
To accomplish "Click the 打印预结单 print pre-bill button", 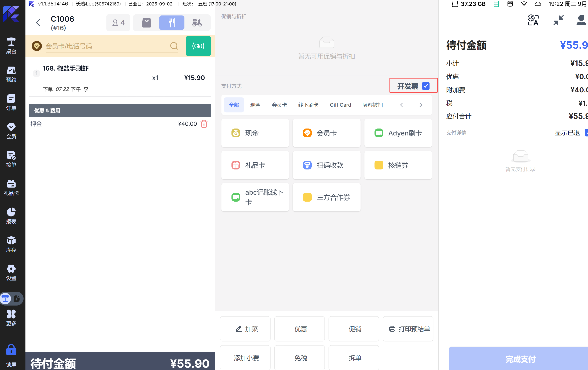I will pos(408,329).
